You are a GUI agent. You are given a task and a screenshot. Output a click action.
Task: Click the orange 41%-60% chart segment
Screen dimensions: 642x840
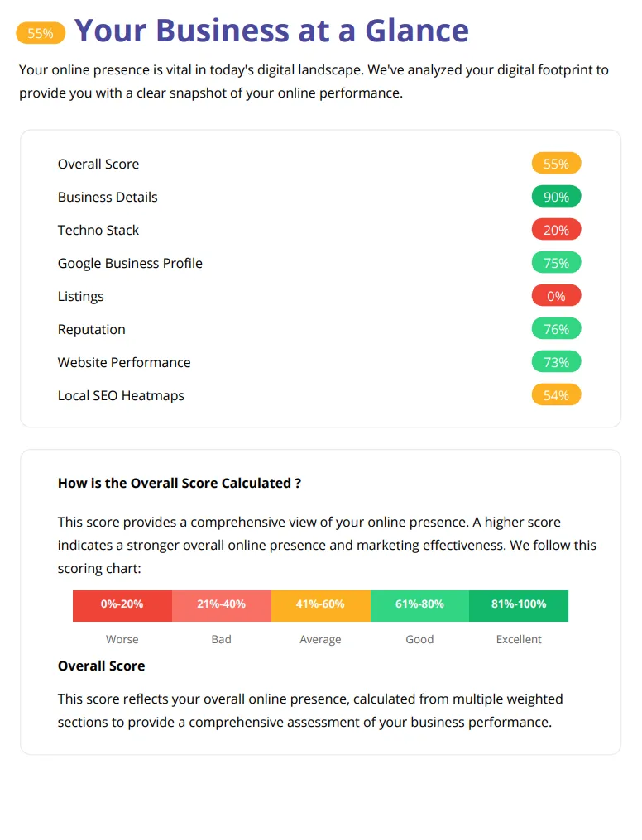click(320, 606)
